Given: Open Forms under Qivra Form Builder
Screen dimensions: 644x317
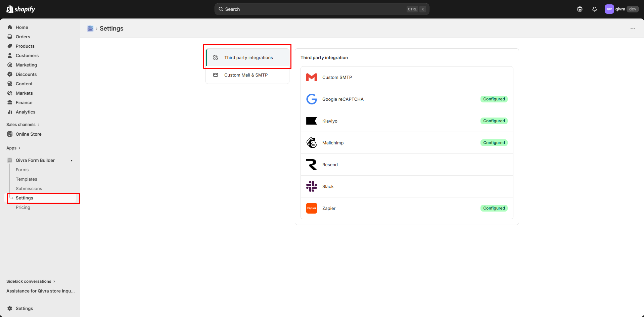Looking at the screenshot, I should [x=22, y=170].
